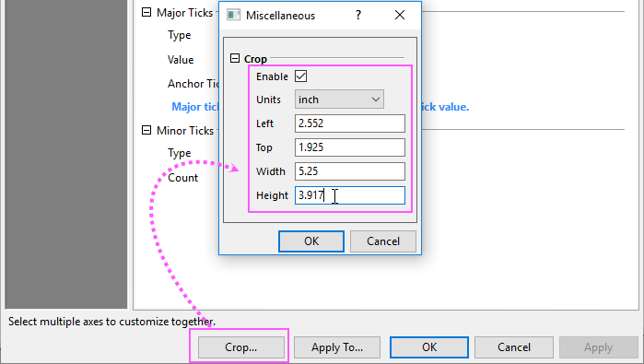
Task: Confirm crop settings with dialog OK
Action: tap(311, 241)
